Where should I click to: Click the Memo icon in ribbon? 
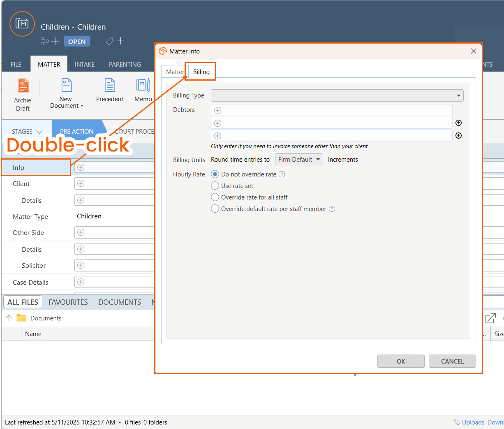(x=143, y=86)
